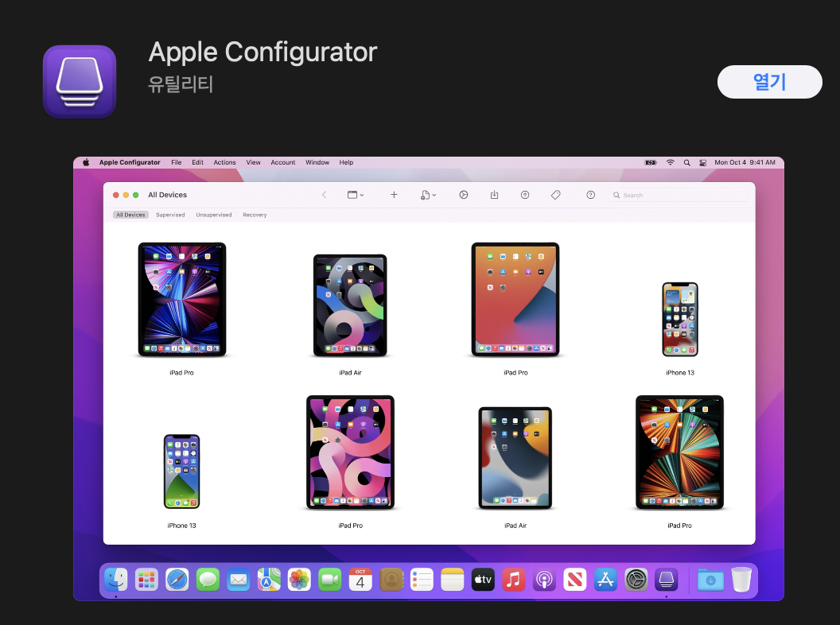Open Podcasts from the dock

(544, 580)
